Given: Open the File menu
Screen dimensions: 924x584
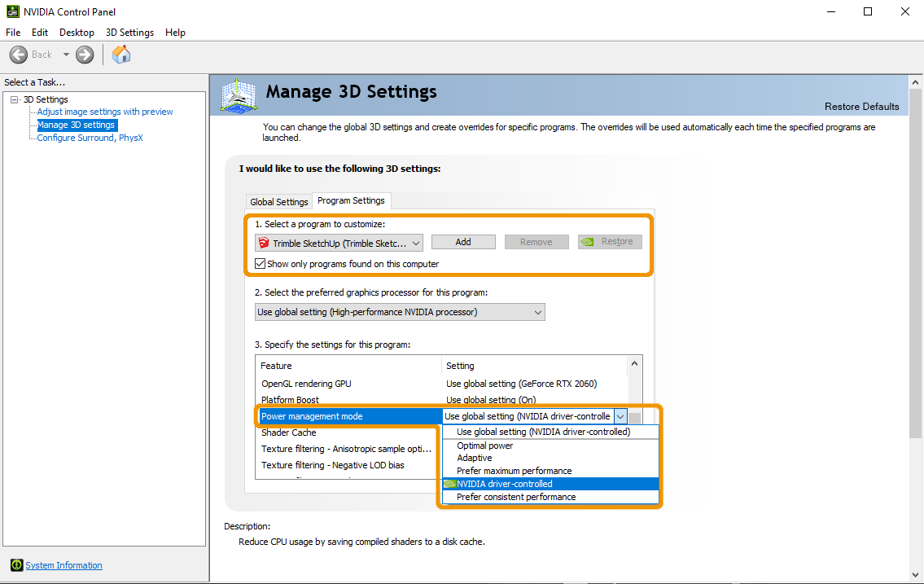Looking at the screenshot, I should click(13, 33).
